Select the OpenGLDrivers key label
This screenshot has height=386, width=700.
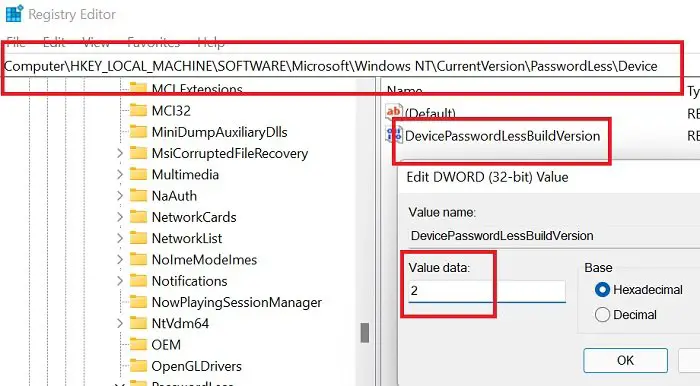196,366
